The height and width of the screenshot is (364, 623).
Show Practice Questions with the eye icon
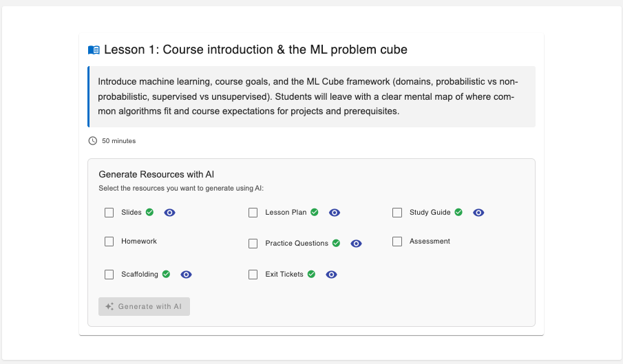(356, 244)
